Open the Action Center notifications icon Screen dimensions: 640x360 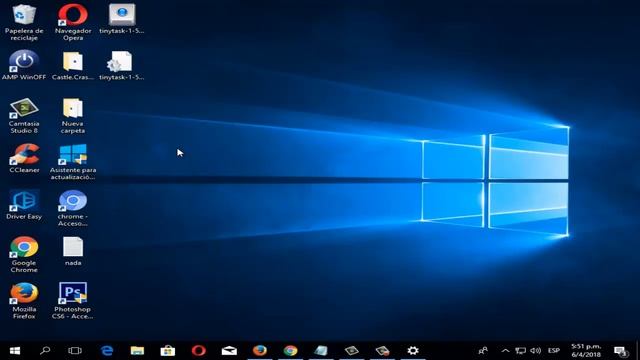pos(621,351)
